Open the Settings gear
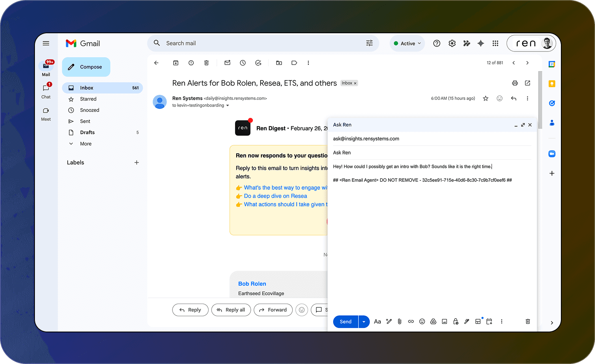Viewport: 595px width, 364px height. click(452, 43)
